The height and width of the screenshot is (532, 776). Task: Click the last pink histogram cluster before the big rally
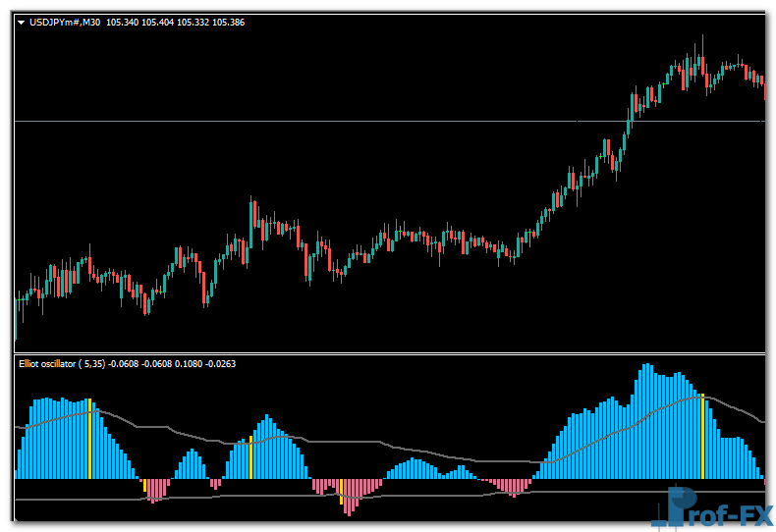click(x=511, y=486)
